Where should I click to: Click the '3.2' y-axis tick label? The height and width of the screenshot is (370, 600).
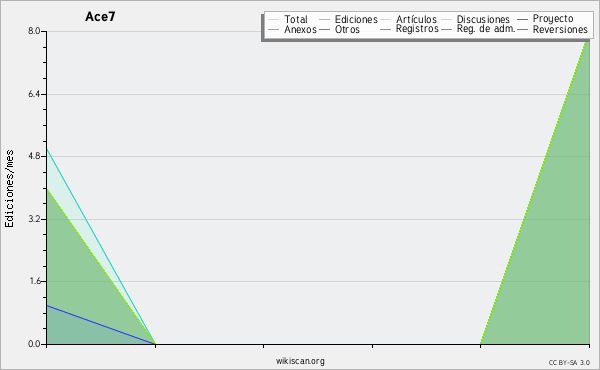(x=34, y=219)
